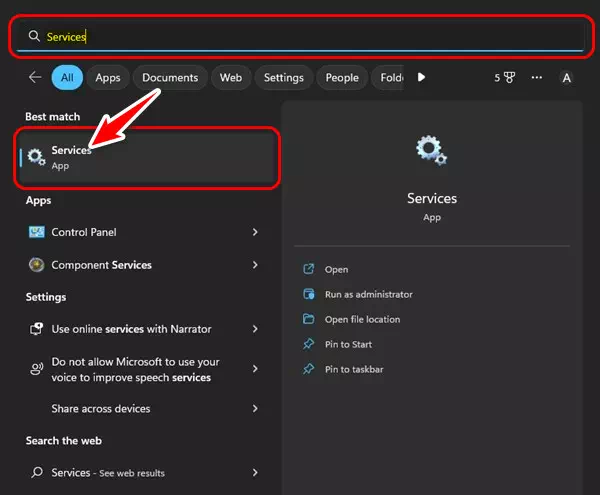The height and width of the screenshot is (495, 600).
Task: Click the web search magnifier icon
Action: click(x=37, y=472)
